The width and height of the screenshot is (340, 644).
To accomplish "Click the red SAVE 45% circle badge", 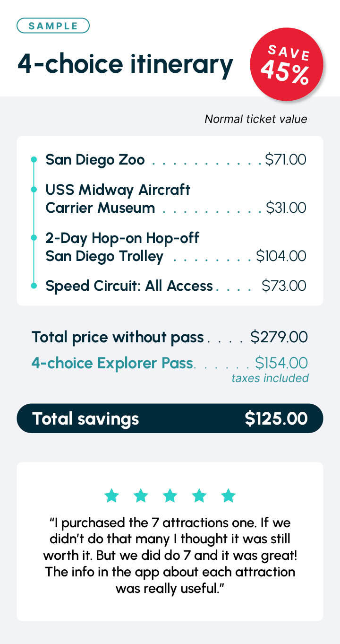I will click(287, 65).
